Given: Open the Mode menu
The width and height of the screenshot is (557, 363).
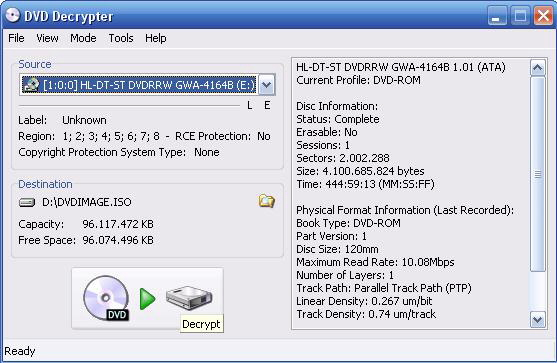Looking at the screenshot, I should click(x=83, y=38).
